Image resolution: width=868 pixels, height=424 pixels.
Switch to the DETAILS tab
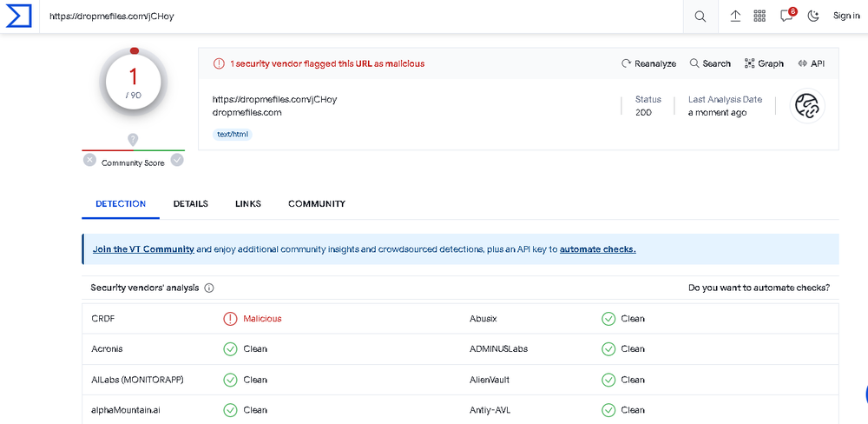(x=190, y=204)
